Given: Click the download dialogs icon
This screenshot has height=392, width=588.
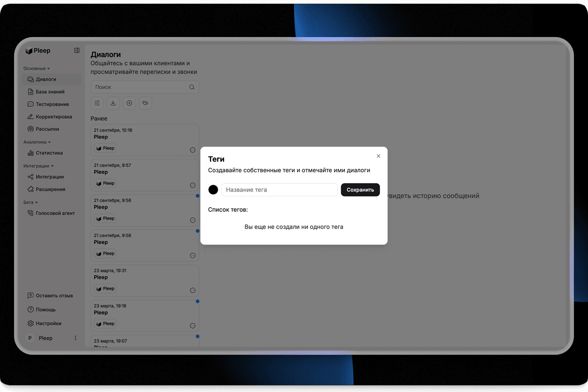Looking at the screenshot, I should 113,103.
